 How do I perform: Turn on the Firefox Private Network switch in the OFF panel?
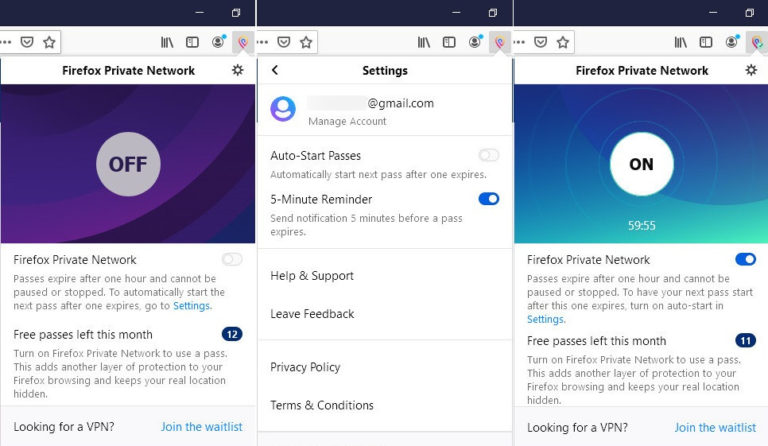[232, 259]
